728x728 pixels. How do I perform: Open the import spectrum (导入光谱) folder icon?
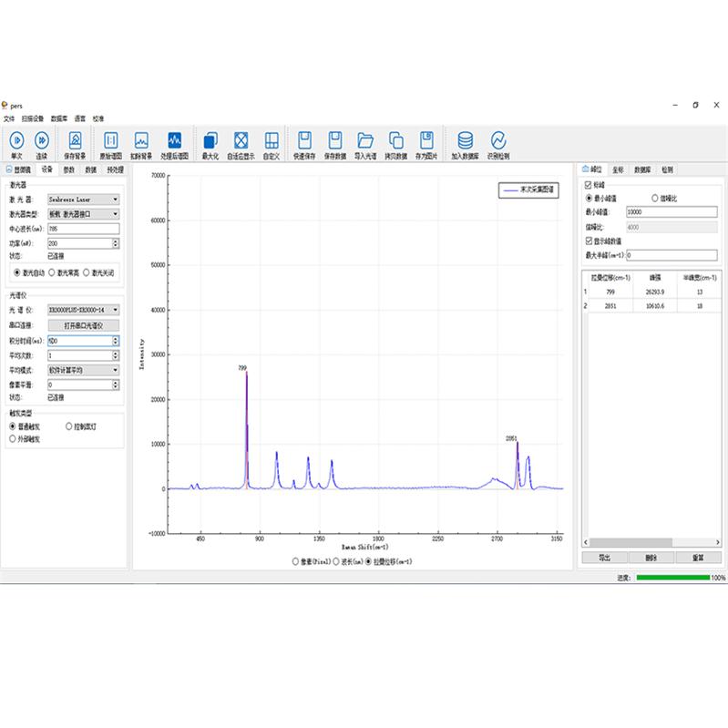point(366,140)
